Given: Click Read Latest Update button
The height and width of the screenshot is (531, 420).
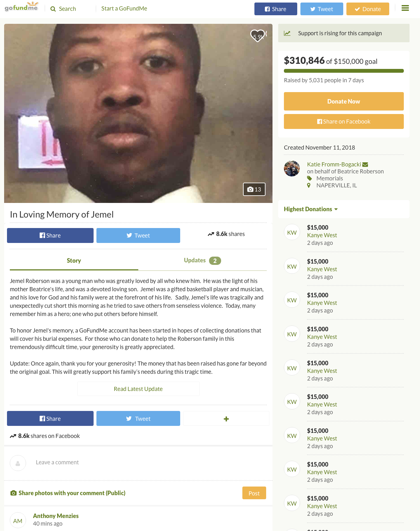Looking at the screenshot, I should pyautogui.click(x=138, y=389).
